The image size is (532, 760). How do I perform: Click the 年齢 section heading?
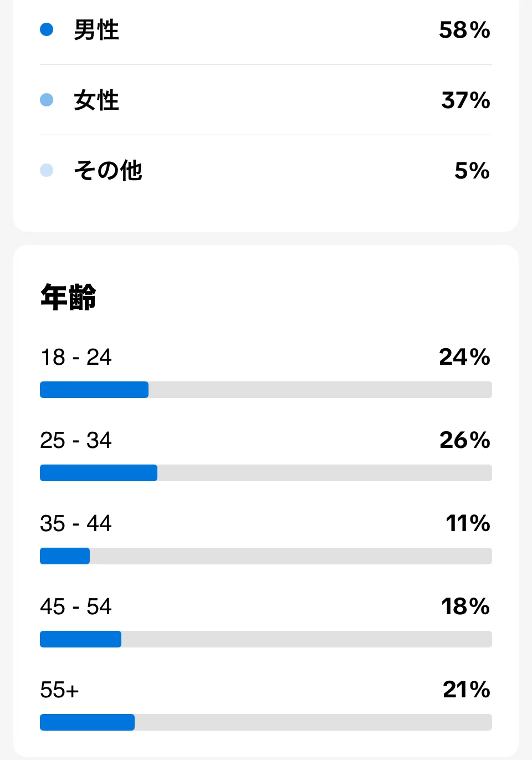(x=68, y=297)
